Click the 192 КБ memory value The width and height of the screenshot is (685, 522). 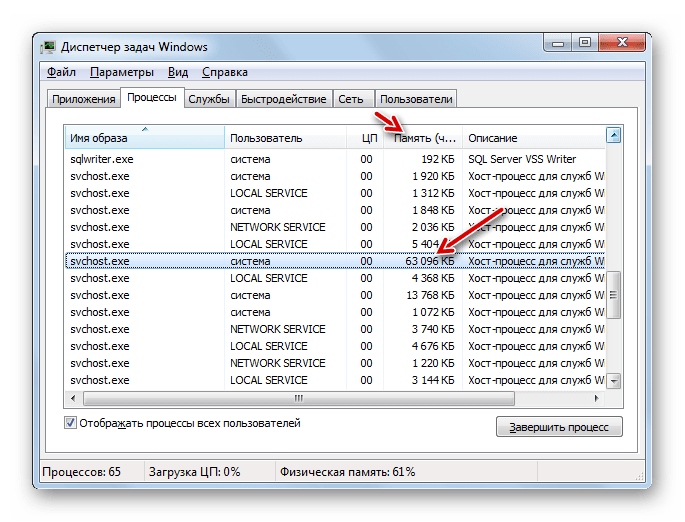pyautogui.click(x=438, y=159)
